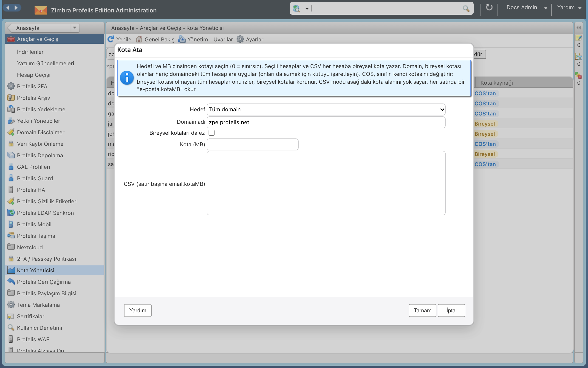
Task: Open Ayarlar gear icon
Action: tap(240, 39)
